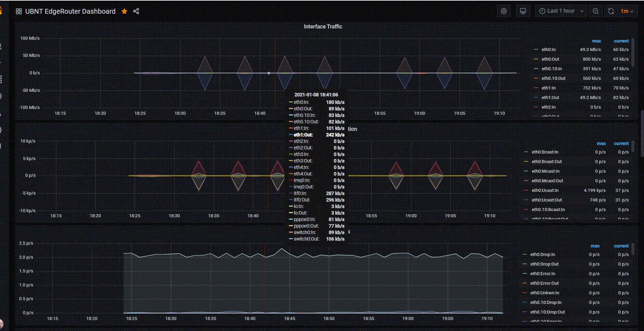Toggle eth0:Ucast:Out series in legend
This screenshot has width=644, height=331.
pos(547,200)
